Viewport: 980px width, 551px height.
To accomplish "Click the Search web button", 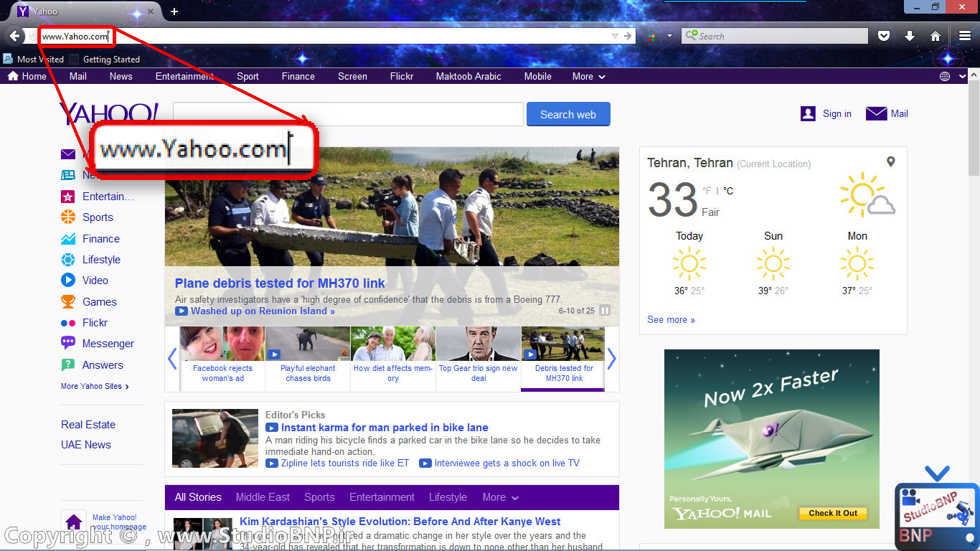I will [568, 114].
